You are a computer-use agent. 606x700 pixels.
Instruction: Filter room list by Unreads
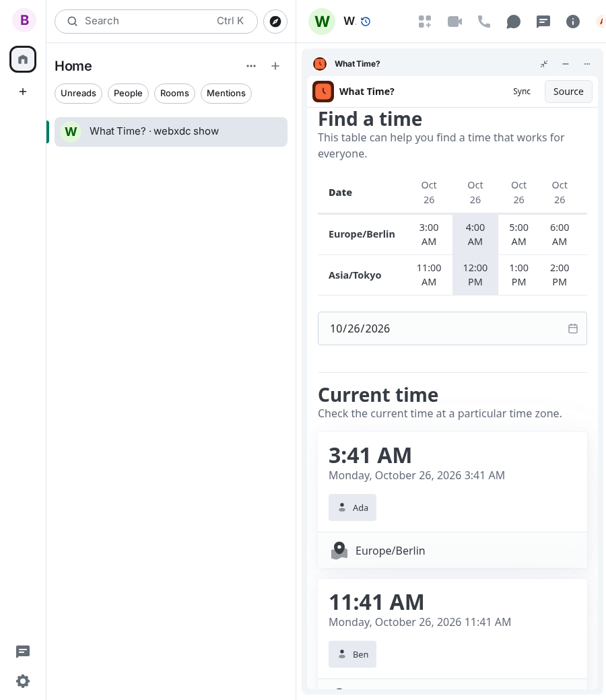pyautogui.click(x=79, y=94)
